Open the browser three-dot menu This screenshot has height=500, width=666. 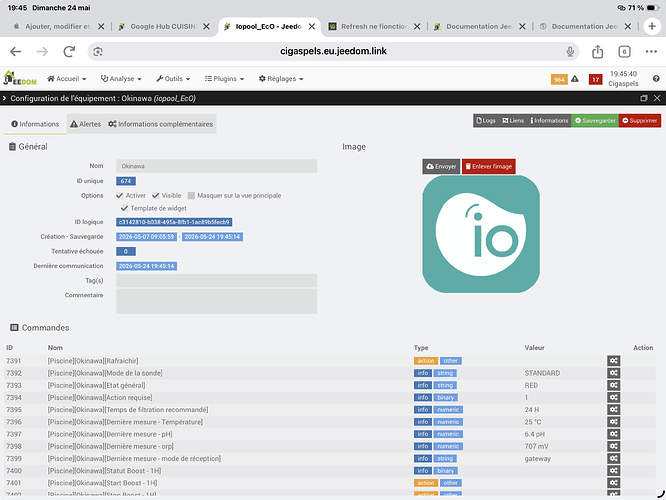click(651, 52)
